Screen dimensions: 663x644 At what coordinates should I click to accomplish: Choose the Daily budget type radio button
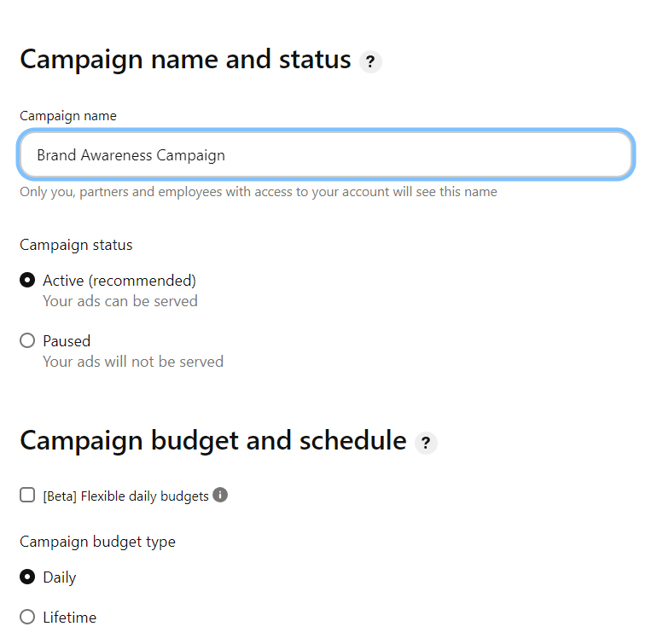[27, 577]
